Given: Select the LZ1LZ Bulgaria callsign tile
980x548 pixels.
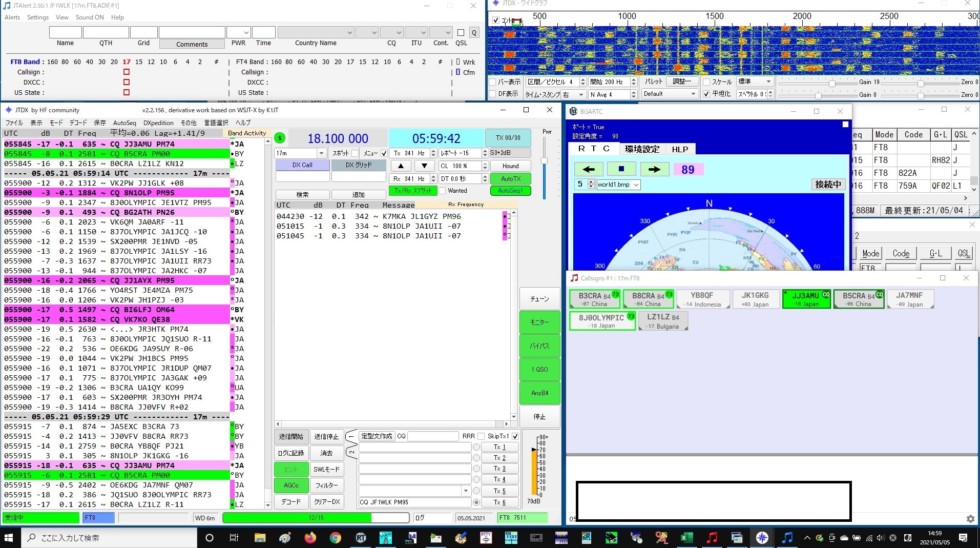Looking at the screenshot, I should point(663,321).
